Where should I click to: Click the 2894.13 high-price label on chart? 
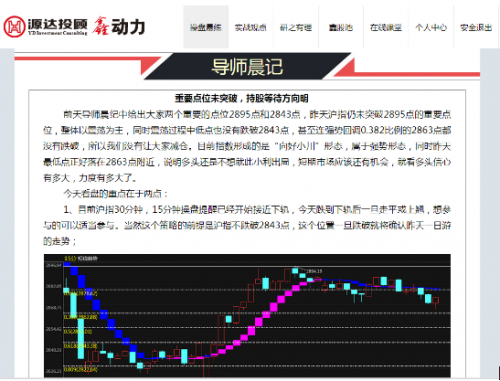tap(314, 271)
